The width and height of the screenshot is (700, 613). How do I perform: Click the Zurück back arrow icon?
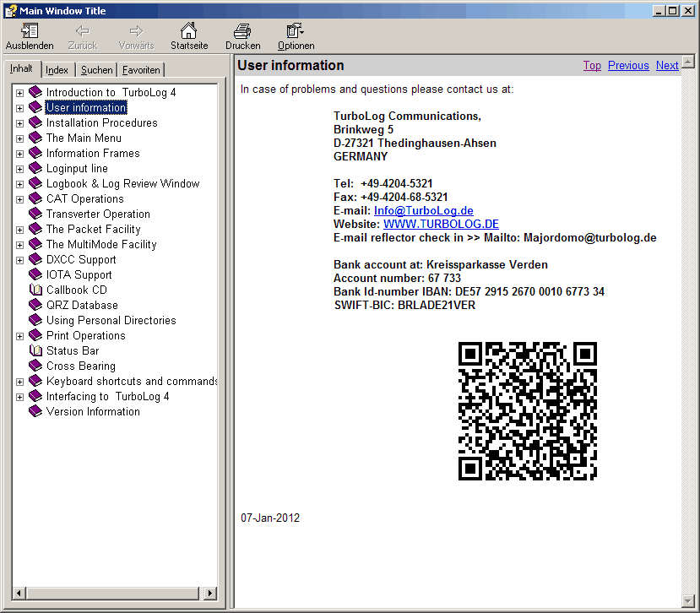point(83,30)
